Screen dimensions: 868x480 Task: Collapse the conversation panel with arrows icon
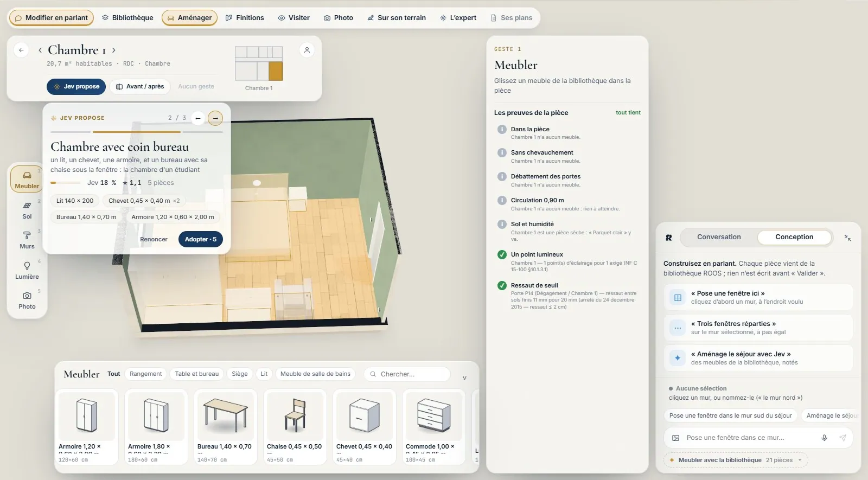(x=847, y=238)
